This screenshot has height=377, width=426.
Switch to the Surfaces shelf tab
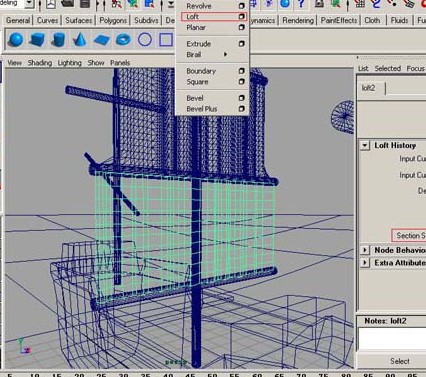tap(78, 20)
